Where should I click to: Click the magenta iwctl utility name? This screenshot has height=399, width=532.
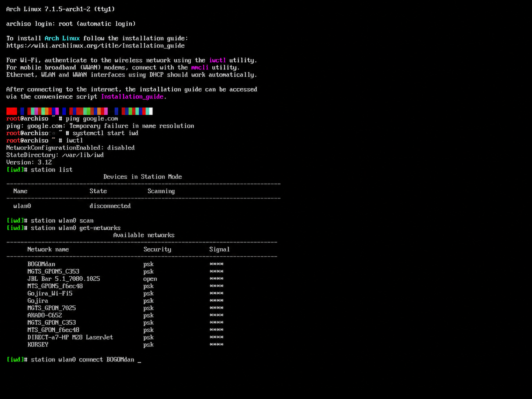218,60
